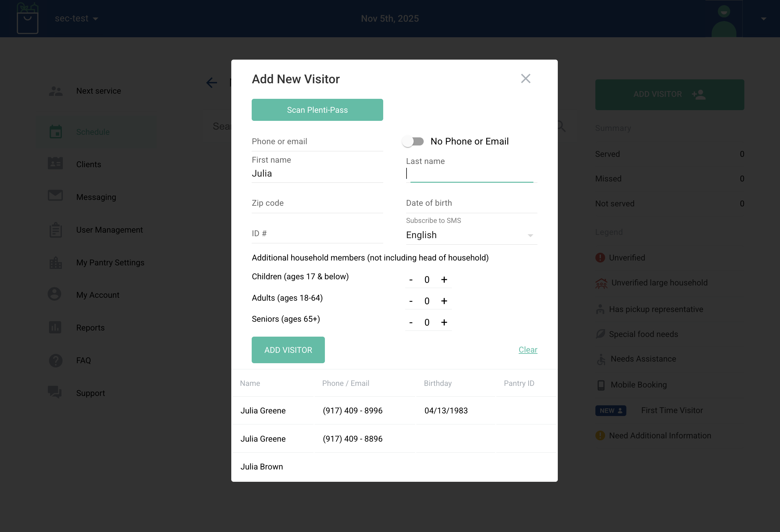780x532 pixels.
Task: Open the sec-test pantry dropdown
Action: click(x=76, y=18)
